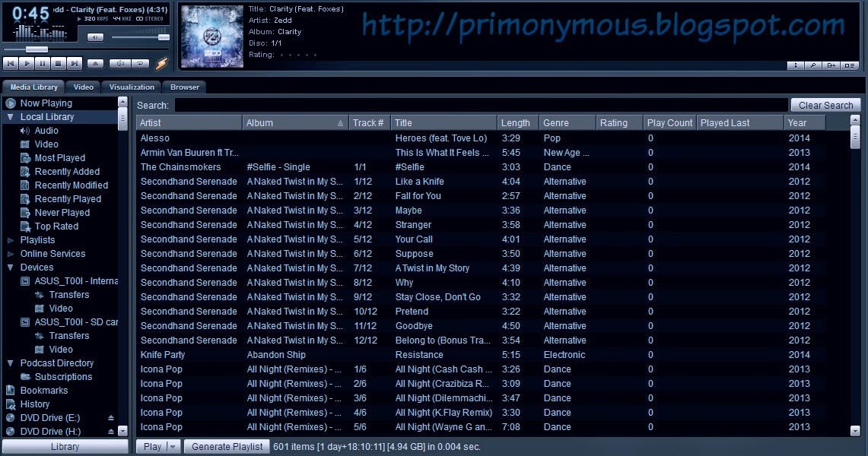Open file with eject button
Viewport: 868px width, 456px height.
click(95, 64)
